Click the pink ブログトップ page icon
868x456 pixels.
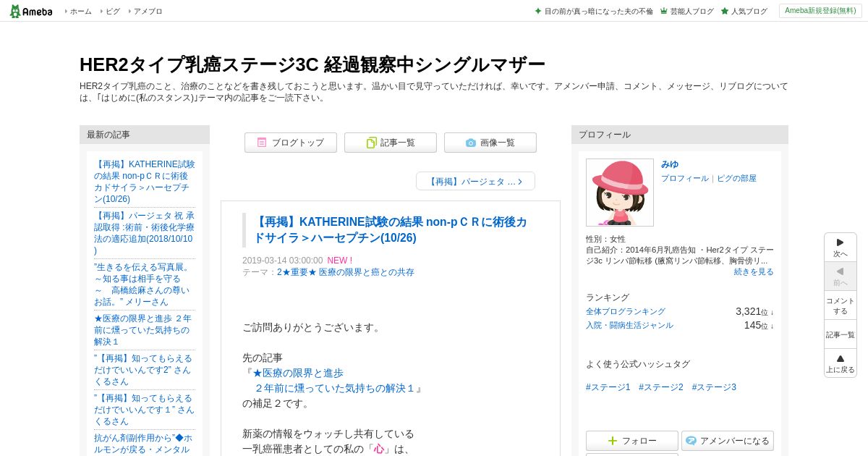coord(262,143)
